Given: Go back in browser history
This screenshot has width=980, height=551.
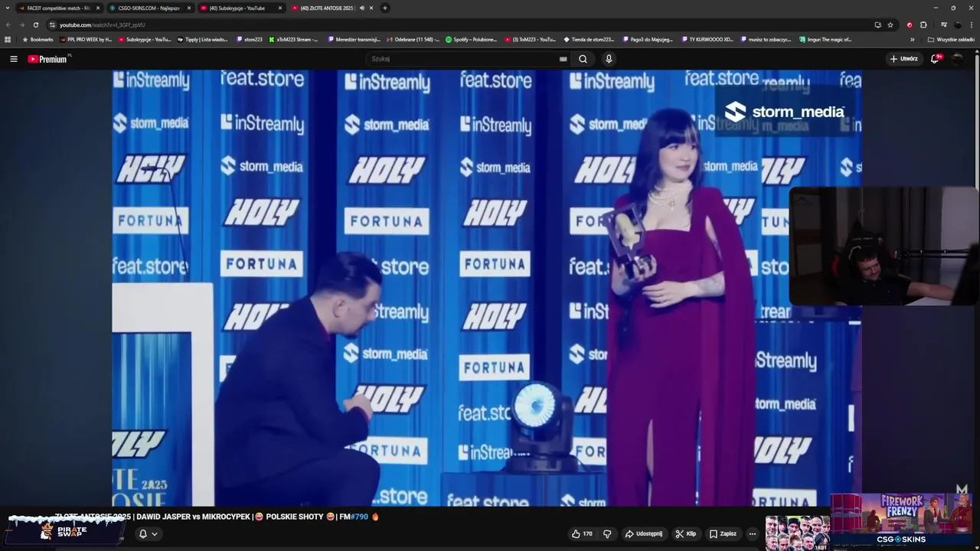Looking at the screenshot, I should tap(8, 24).
